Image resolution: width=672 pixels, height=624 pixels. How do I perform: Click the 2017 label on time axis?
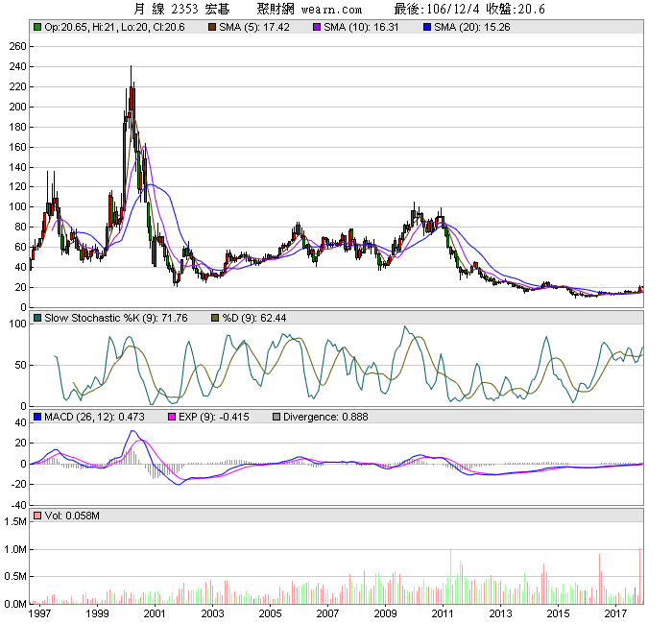click(615, 613)
